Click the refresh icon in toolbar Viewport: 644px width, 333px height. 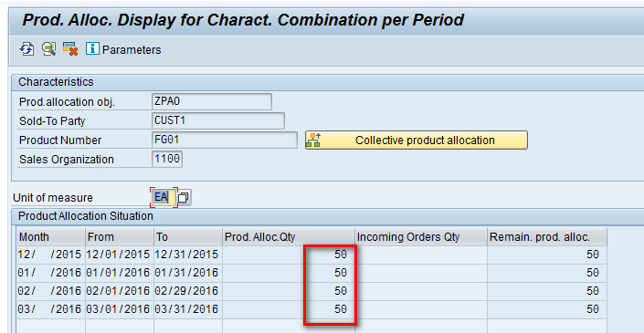pyautogui.click(x=26, y=49)
